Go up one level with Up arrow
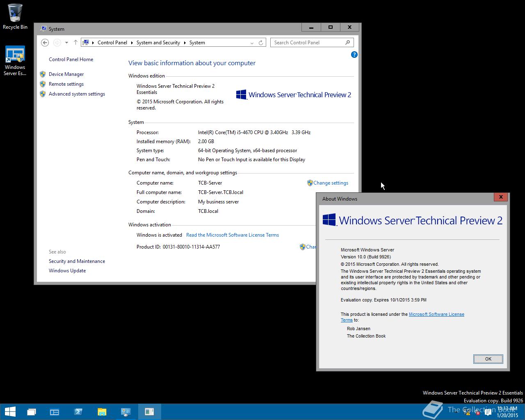525x420 pixels. (75, 43)
